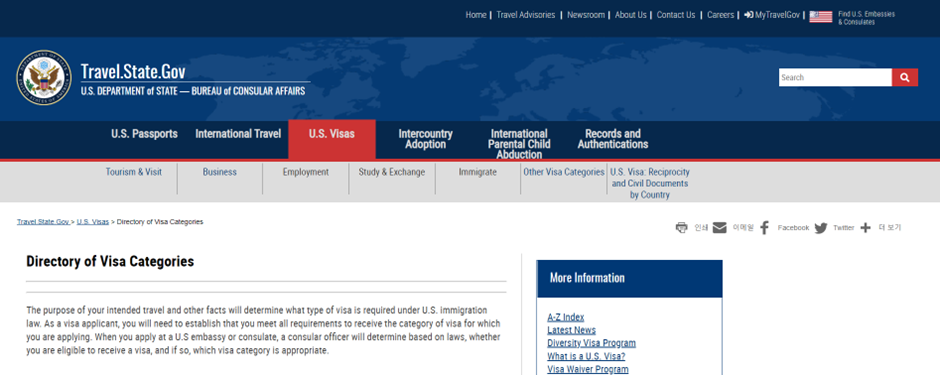Open Latest News link

click(571, 330)
